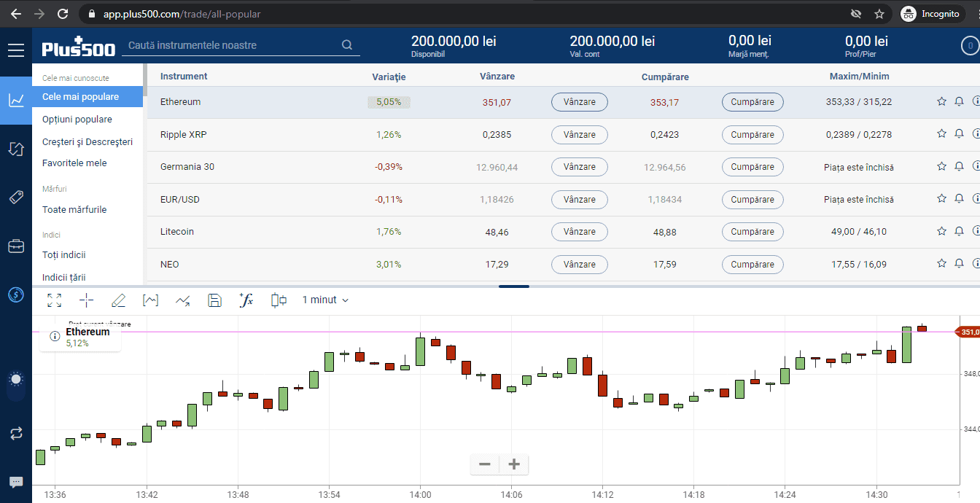Click the search magnifier in the search bar

(x=346, y=44)
